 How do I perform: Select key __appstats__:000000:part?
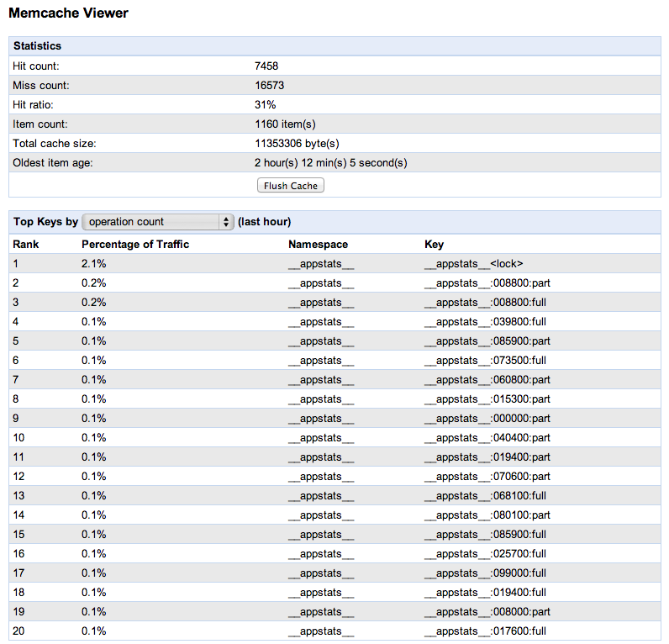coord(487,419)
